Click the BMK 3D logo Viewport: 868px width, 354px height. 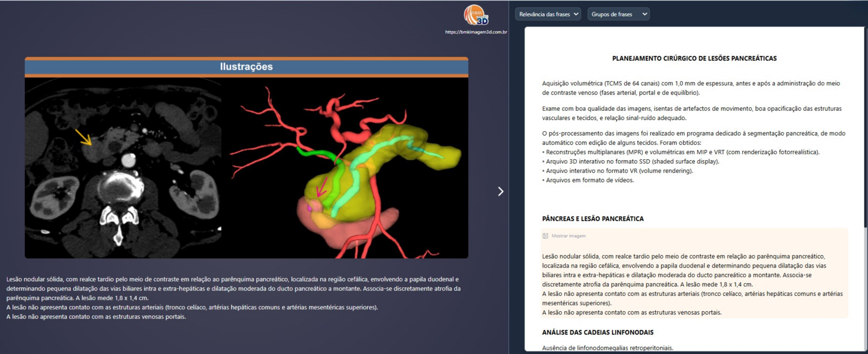[x=476, y=15]
